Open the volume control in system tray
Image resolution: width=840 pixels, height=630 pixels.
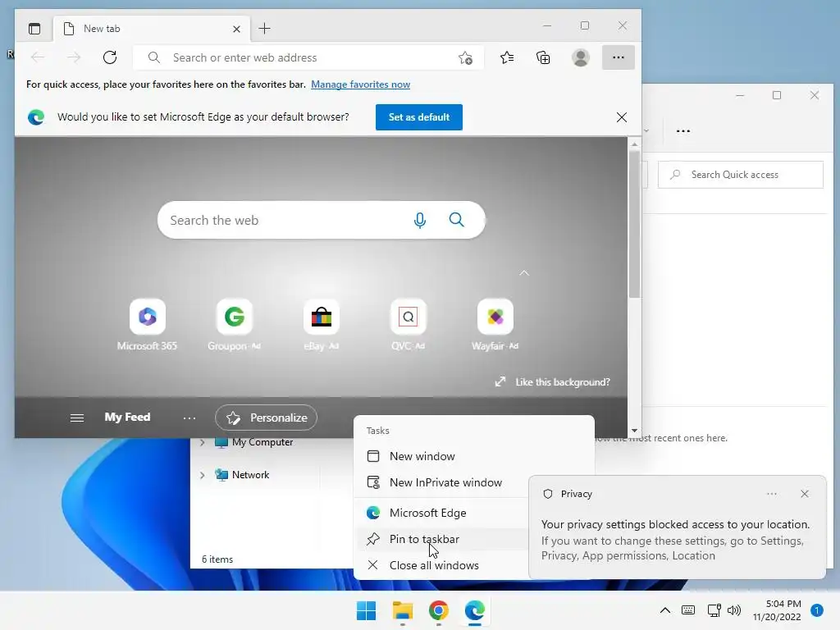[734, 610]
